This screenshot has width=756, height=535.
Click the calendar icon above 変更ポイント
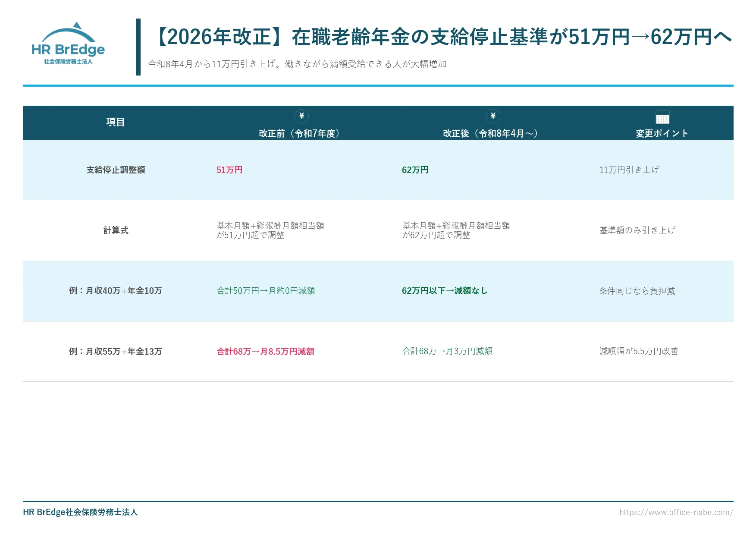pyautogui.click(x=662, y=117)
